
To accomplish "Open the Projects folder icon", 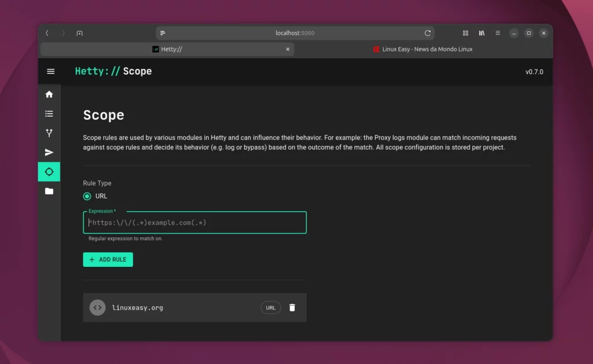I will [x=49, y=191].
